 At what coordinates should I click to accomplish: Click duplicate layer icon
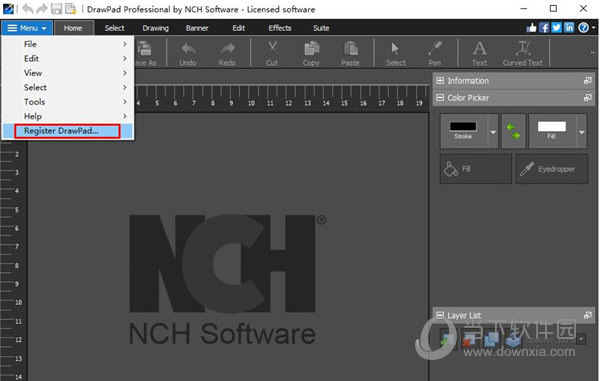point(491,339)
